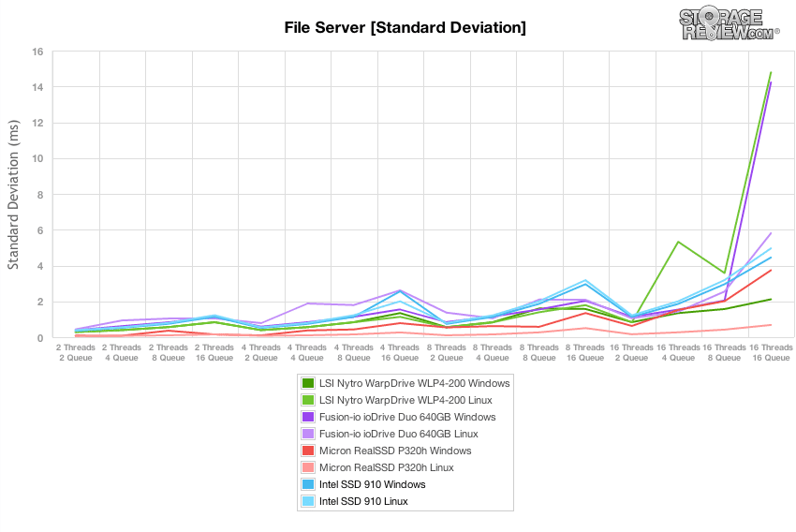The height and width of the screenshot is (532, 796).
Task: Click the red Micron Windows legend swatch
Action: pyautogui.click(x=308, y=451)
